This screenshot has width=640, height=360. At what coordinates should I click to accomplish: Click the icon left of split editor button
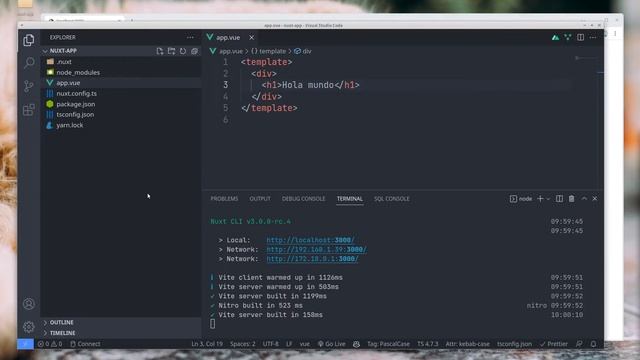click(x=568, y=37)
